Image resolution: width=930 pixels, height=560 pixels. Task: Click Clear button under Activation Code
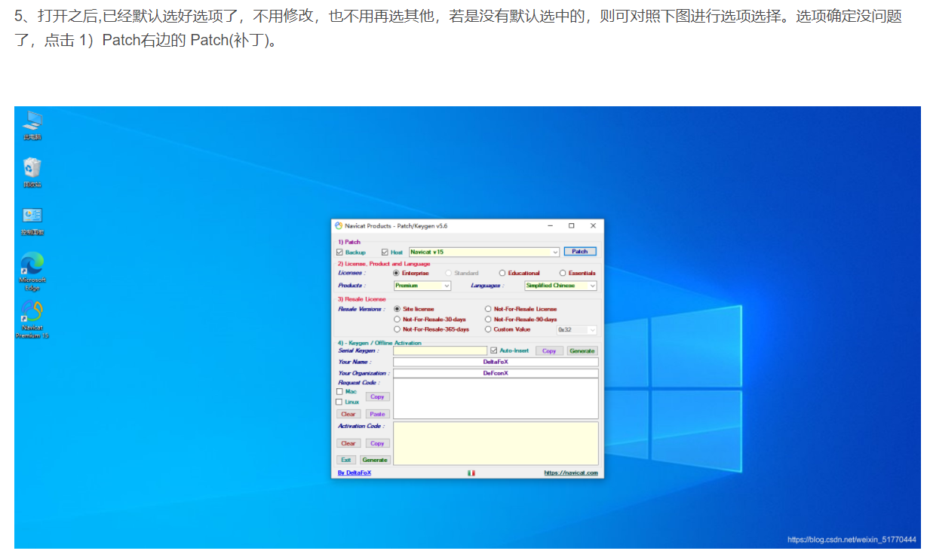tap(348, 443)
